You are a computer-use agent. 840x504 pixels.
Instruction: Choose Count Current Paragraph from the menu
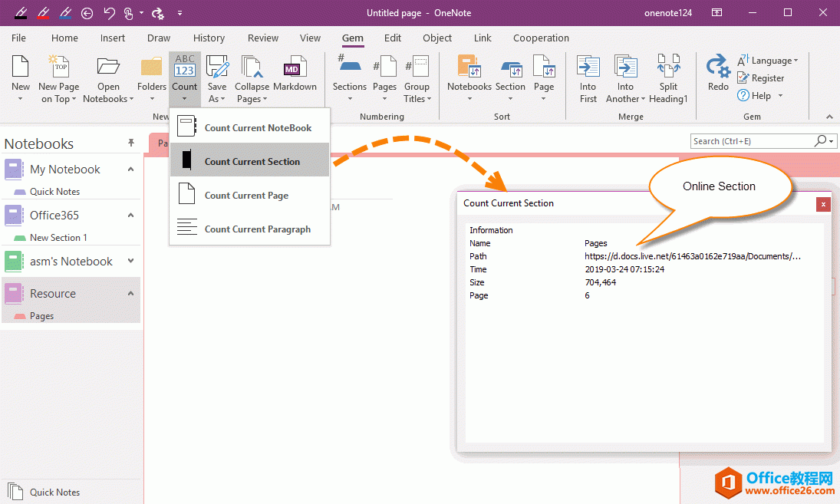click(x=256, y=229)
